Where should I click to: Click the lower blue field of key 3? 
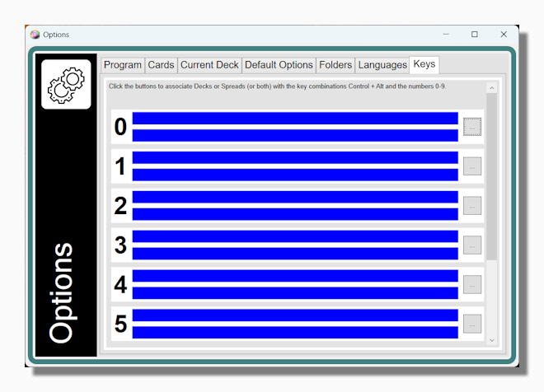point(295,254)
